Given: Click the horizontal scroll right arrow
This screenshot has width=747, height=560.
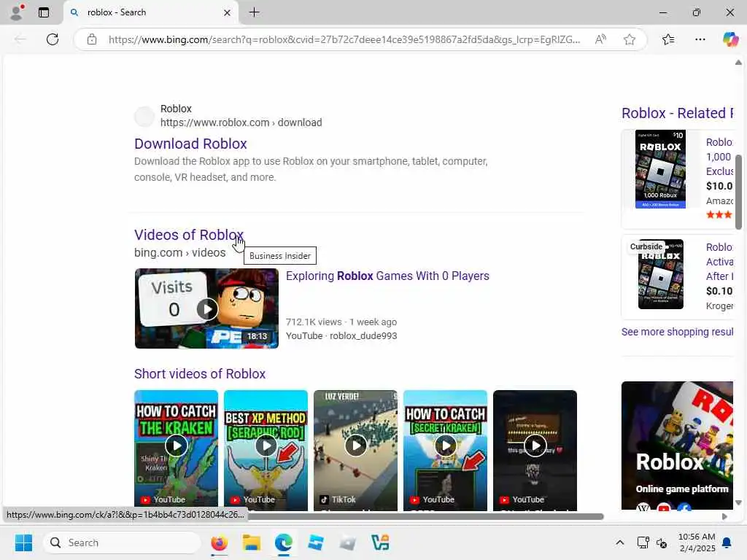Looking at the screenshot, I should 724,517.
